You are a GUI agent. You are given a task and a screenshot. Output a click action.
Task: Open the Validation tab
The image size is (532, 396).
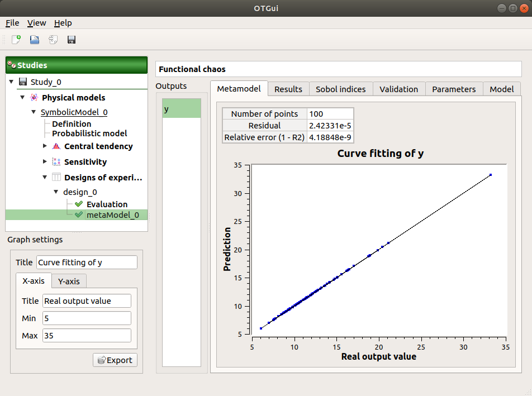pos(398,89)
